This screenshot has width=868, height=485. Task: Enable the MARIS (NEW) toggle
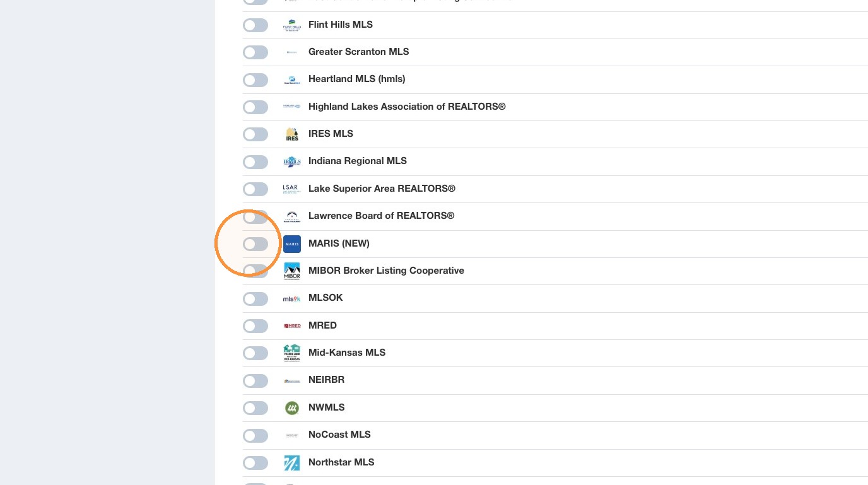pos(255,244)
